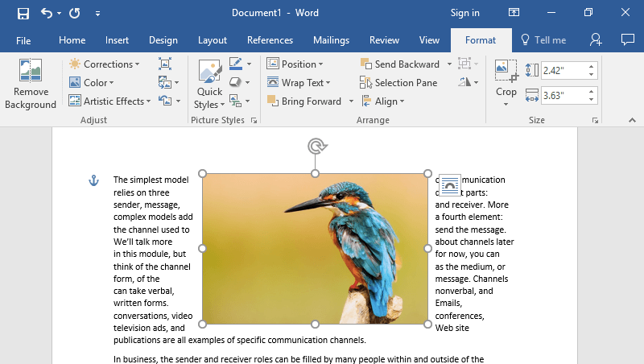Expand the Artistic Effects menu

point(109,101)
